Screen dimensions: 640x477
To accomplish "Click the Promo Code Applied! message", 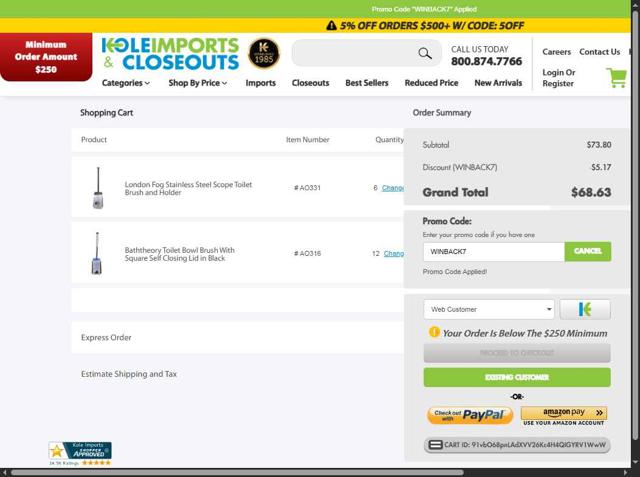I will (454, 272).
